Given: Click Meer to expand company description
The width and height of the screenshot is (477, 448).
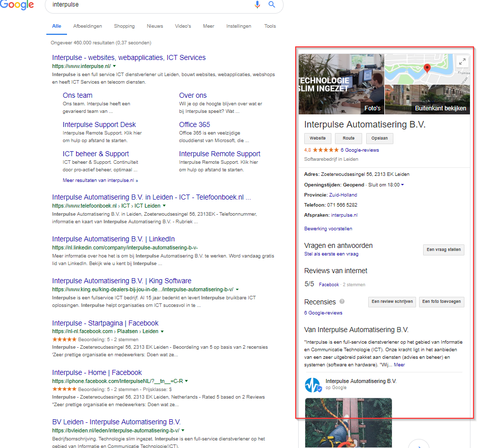Looking at the screenshot, I should (x=399, y=365).
